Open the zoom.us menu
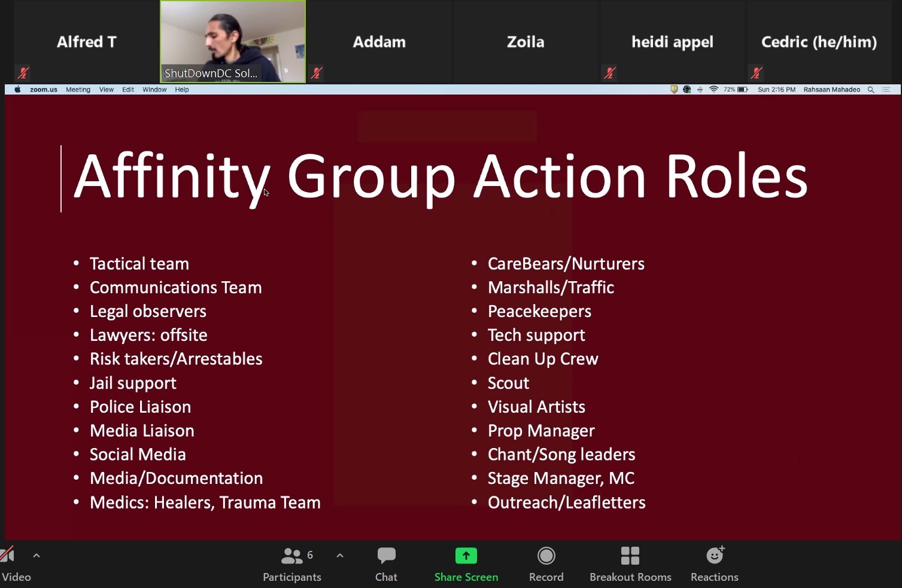This screenshot has width=902, height=588. click(x=44, y=90)
